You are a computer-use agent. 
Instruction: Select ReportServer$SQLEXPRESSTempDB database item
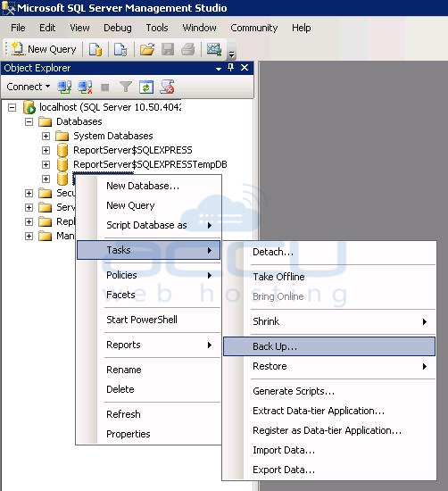pos(150,165)
